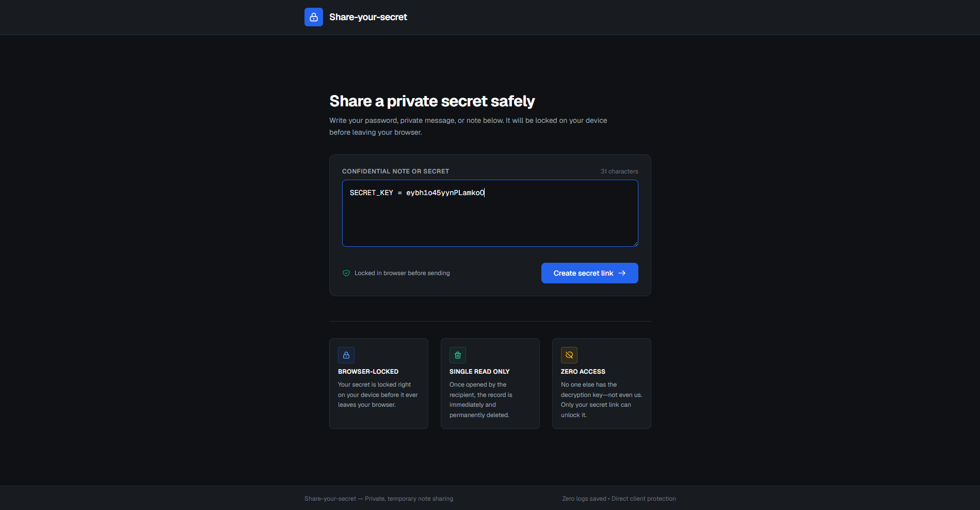
Task: Click the 'SINGLE READ ONLY' card title
Action: click(479, 372)
